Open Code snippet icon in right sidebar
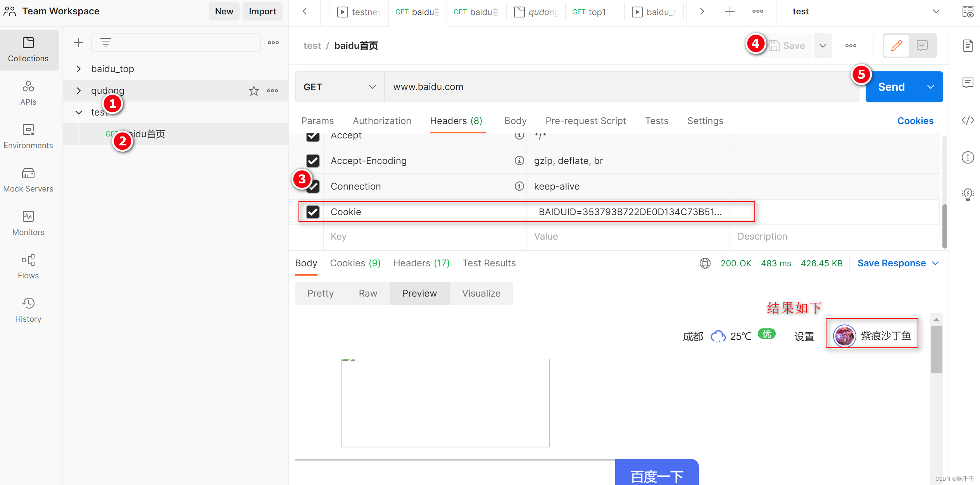 pos(968,120)
